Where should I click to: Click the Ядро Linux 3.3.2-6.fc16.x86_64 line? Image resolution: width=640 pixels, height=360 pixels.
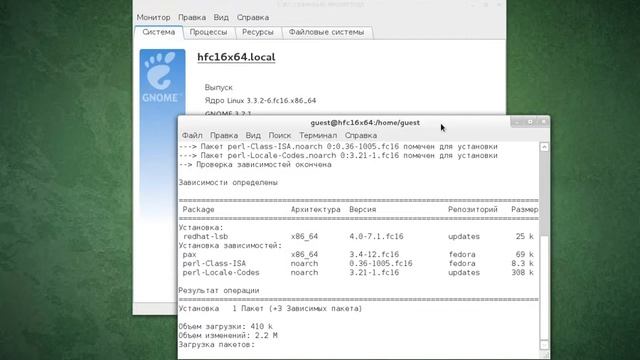tap(260, 100)
